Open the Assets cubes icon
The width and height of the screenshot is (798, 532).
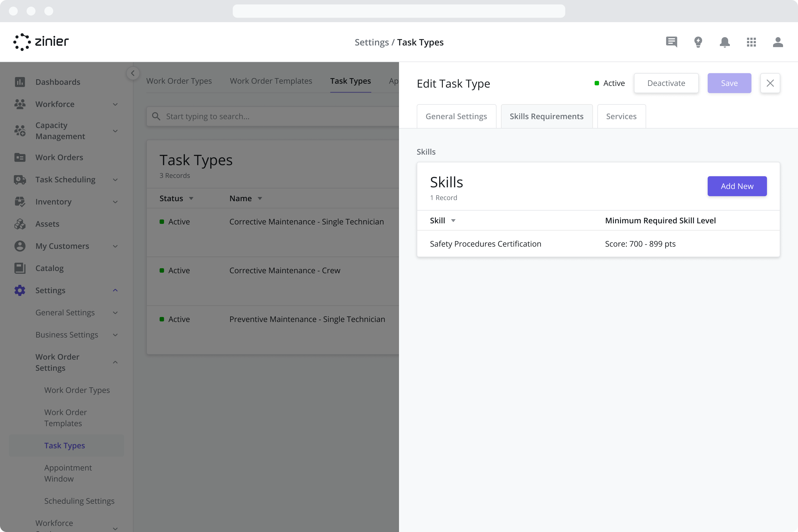20,224
